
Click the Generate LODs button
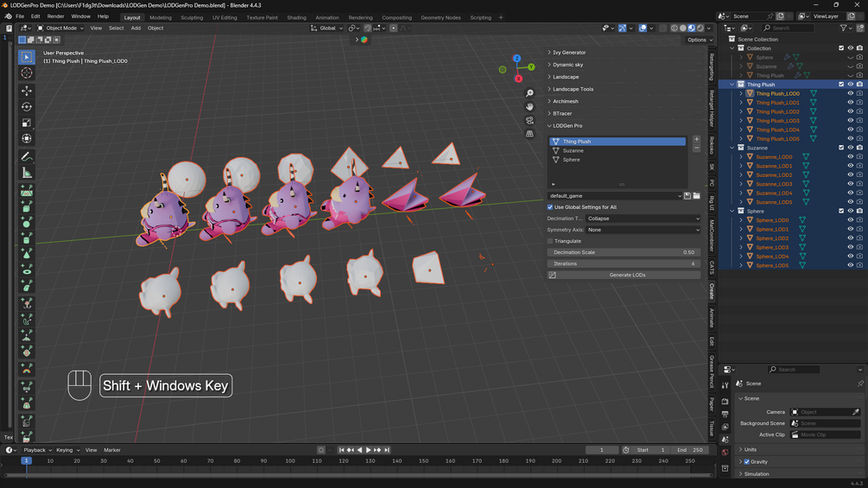(x=627, y=275)
